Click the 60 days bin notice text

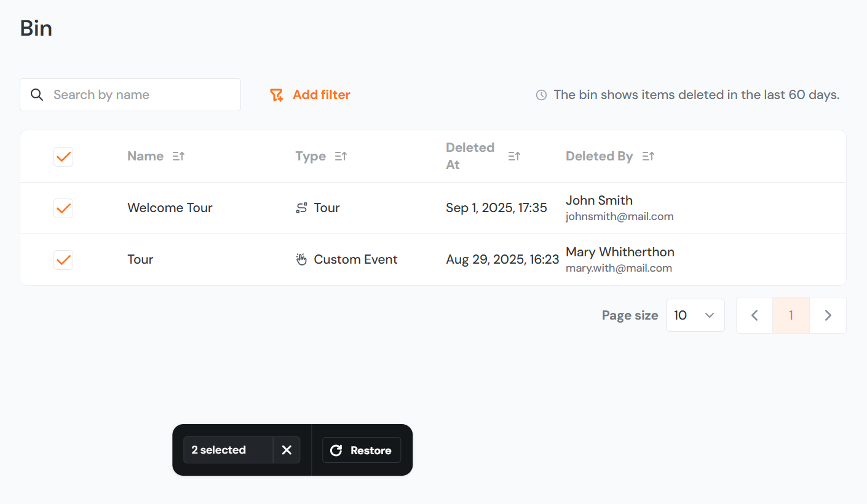click(697, 95)
